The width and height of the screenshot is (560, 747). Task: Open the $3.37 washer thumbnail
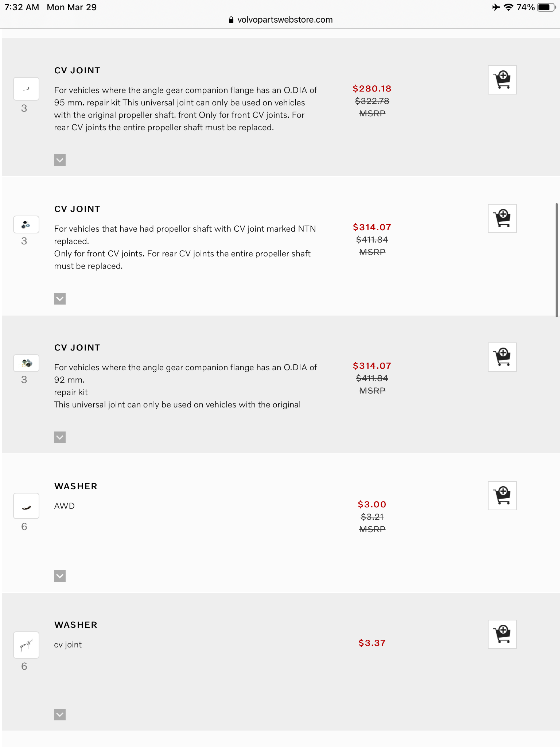pos(26,645)
